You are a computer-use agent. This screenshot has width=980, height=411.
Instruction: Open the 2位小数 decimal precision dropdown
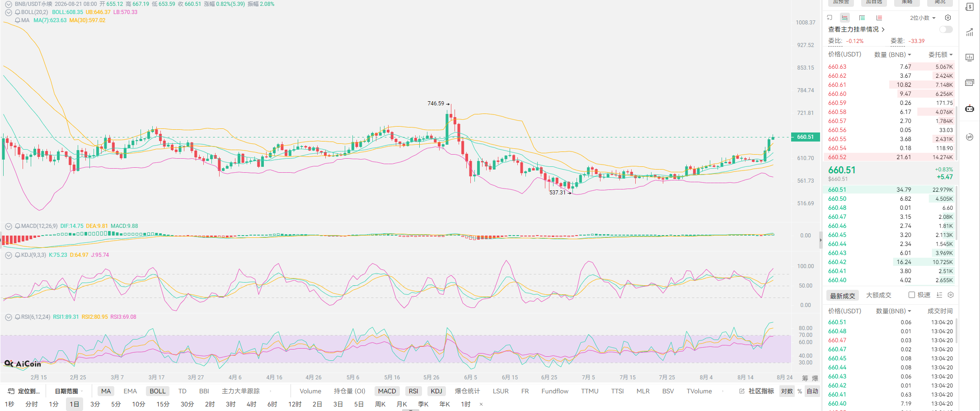coord(923,18)
